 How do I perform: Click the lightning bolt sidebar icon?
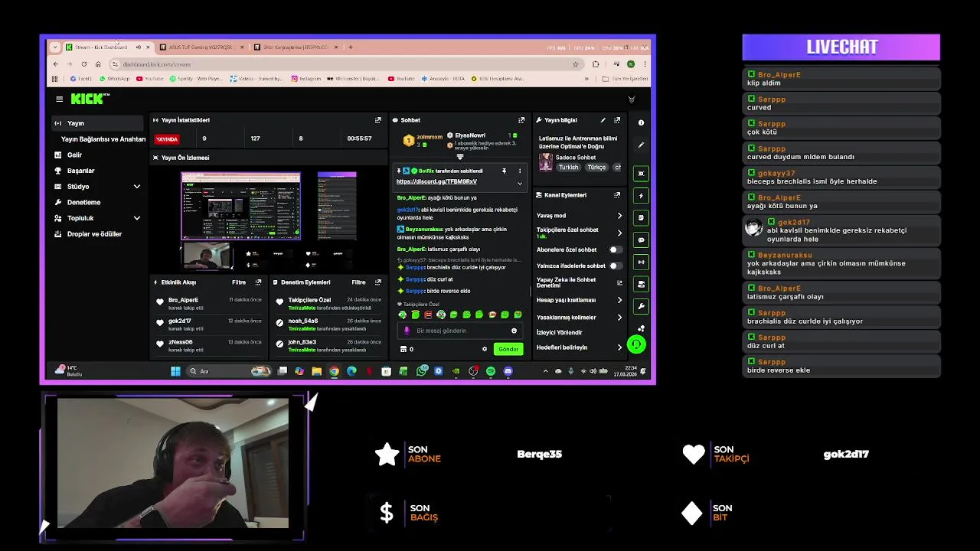(641, 196)
